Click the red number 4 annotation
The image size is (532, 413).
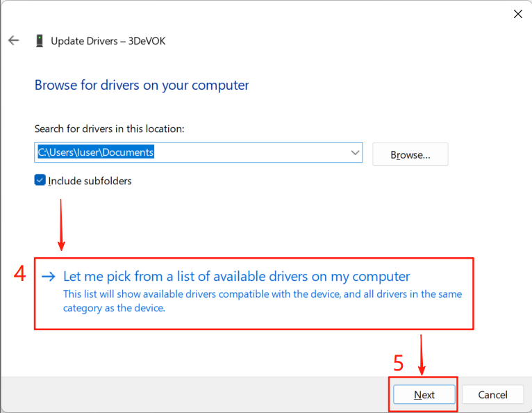(x=19, y=273)
